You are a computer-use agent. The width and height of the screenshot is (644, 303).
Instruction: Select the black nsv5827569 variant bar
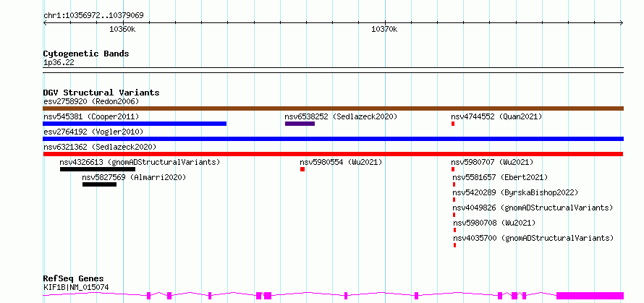click(x=99, y=184)
